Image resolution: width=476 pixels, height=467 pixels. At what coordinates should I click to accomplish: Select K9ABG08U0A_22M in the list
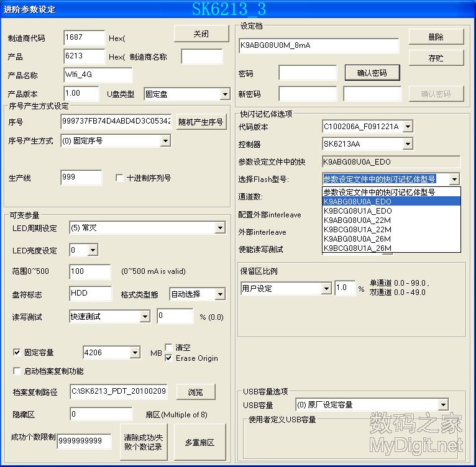pyautogui.click(x=391, y=220)
